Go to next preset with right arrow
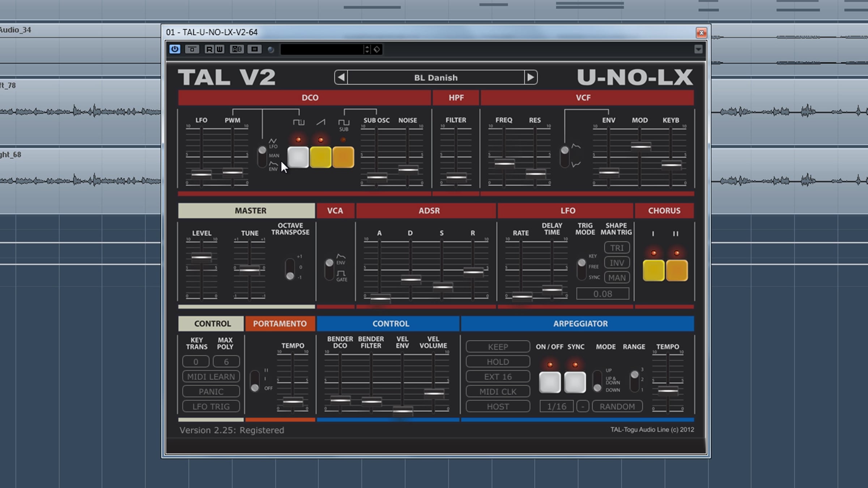Screen dimensions: 868x488 (x=531, y=77)
